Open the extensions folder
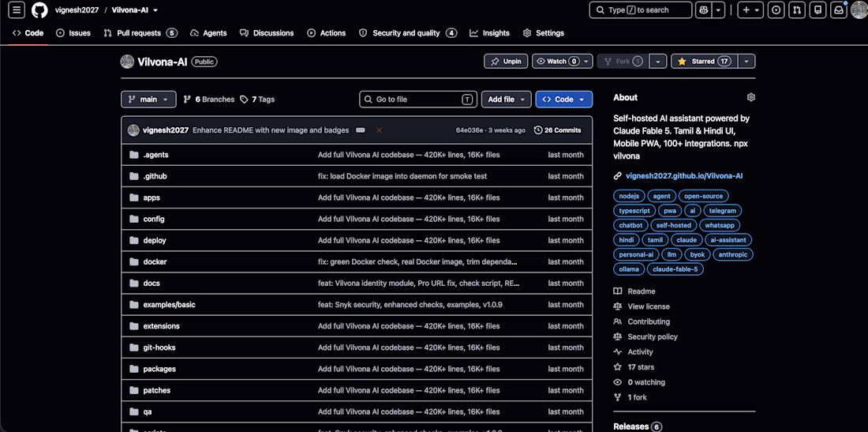Viewport: 868px width, 432px height. tap(161, 326)
